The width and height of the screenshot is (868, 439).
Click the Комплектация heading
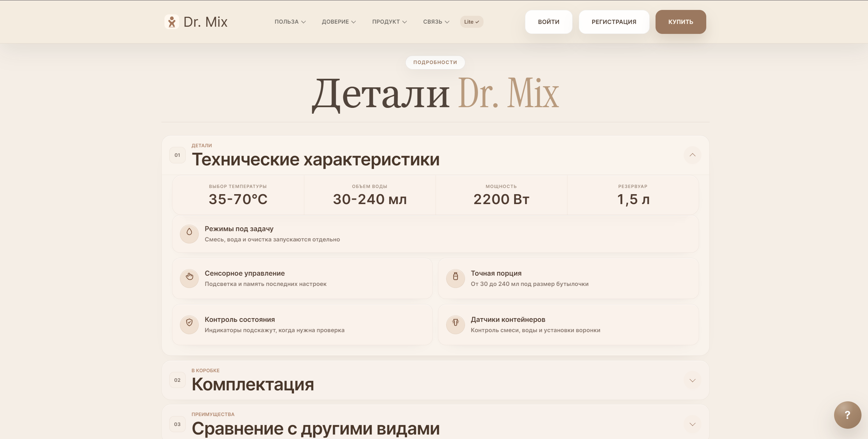253,385
